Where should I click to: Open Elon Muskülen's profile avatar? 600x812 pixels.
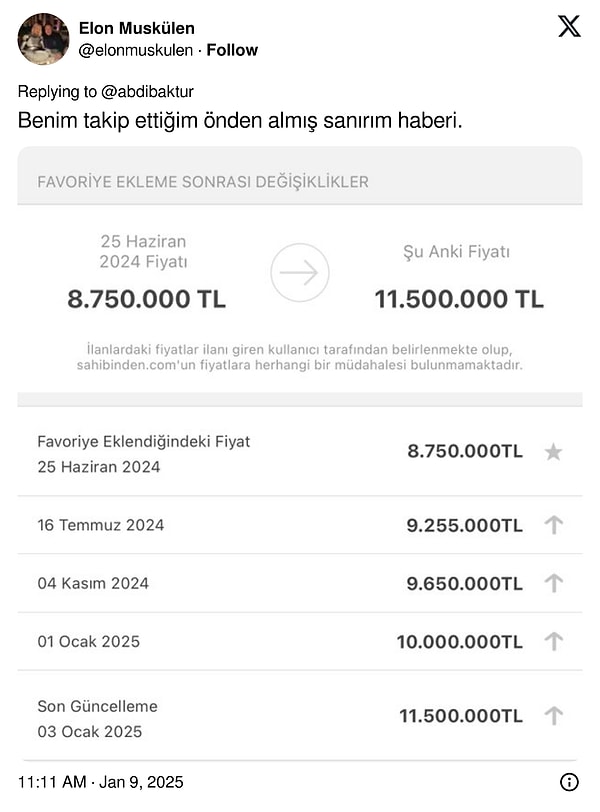click(43, 39)
